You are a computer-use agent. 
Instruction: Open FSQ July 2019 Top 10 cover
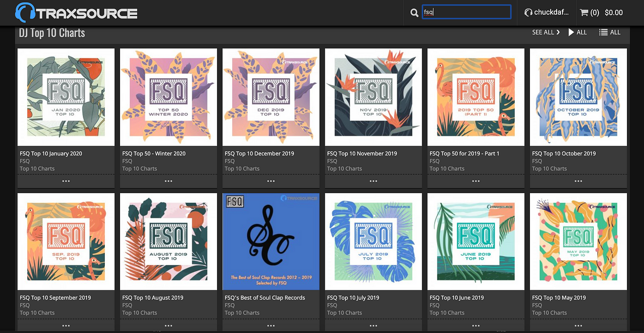pyautogui.click(x=374, y=241)
